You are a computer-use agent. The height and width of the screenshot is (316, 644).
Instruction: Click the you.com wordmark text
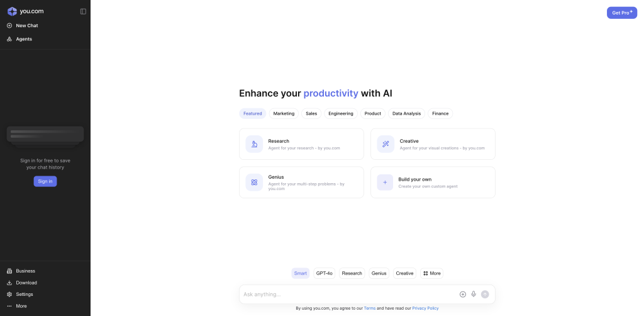coord(31,11)
